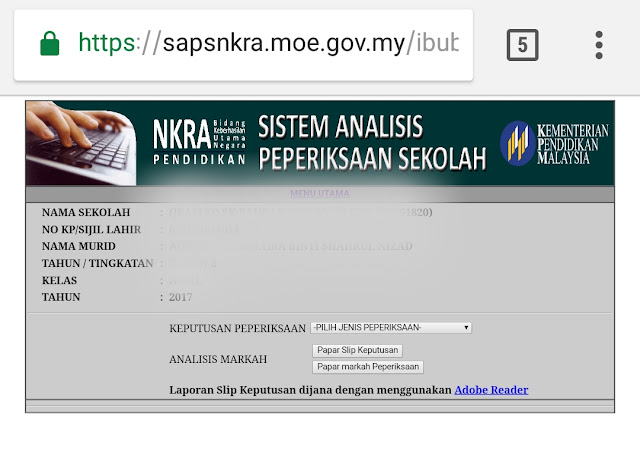This screenshot has width=640, height=469.
Task: Click the Kementerian Pendidikan Malaysia logo
Action: [554, 143]
